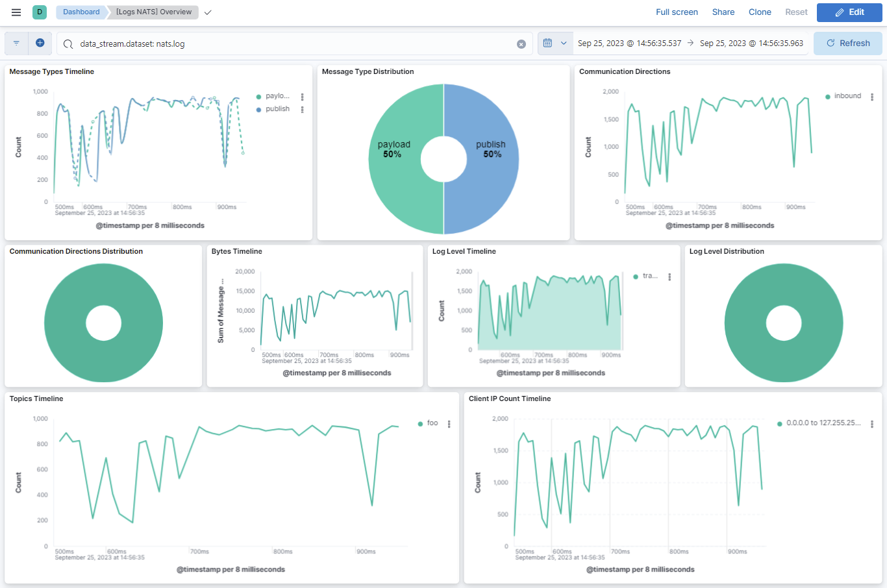Open the filter options icon beside add filter

[16, 43]
